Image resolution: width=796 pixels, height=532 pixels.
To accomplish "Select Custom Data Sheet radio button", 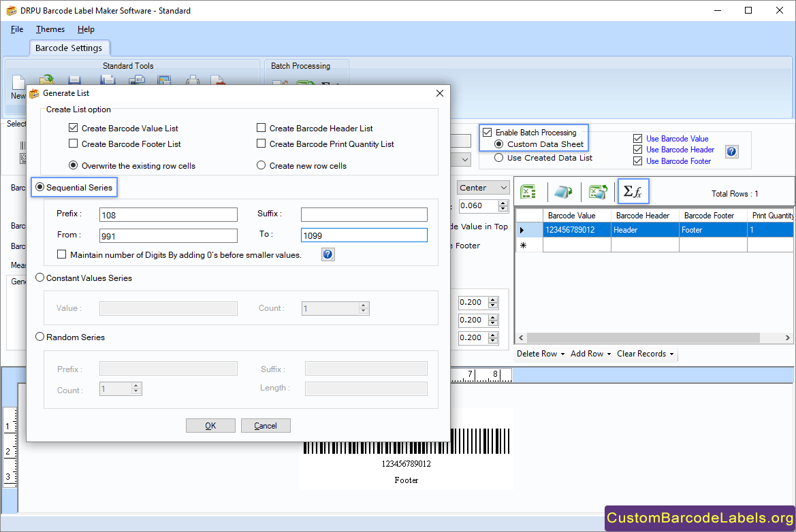I will (498, 144).
